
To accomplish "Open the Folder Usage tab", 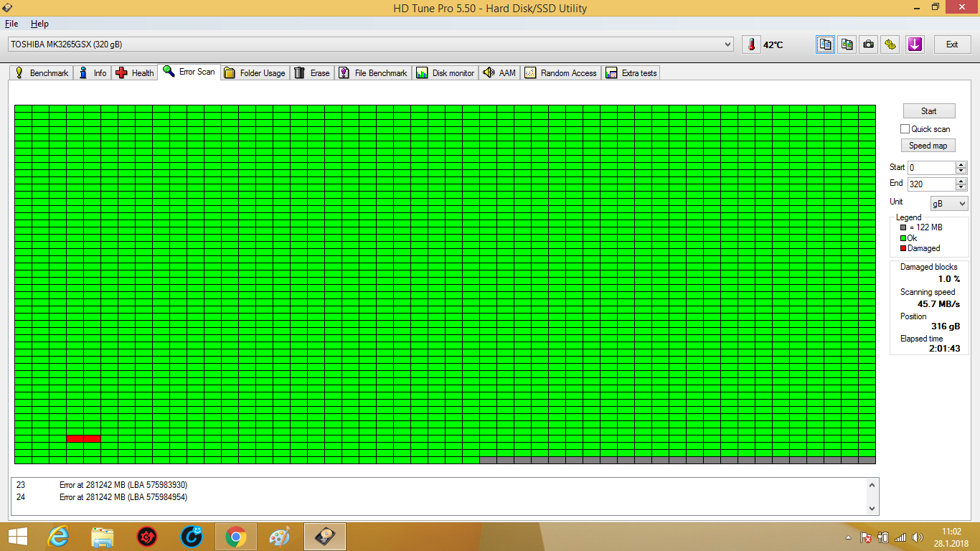I will (x=255, y=72).
